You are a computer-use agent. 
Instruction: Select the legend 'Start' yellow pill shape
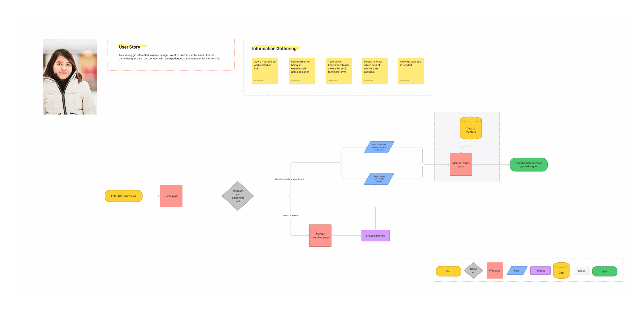[448, 271]
